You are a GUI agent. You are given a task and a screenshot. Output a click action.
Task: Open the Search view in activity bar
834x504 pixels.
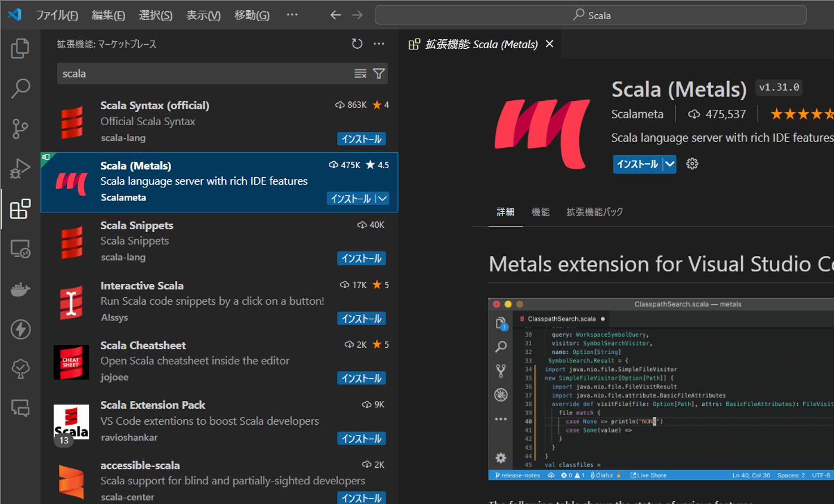point(20,88)
